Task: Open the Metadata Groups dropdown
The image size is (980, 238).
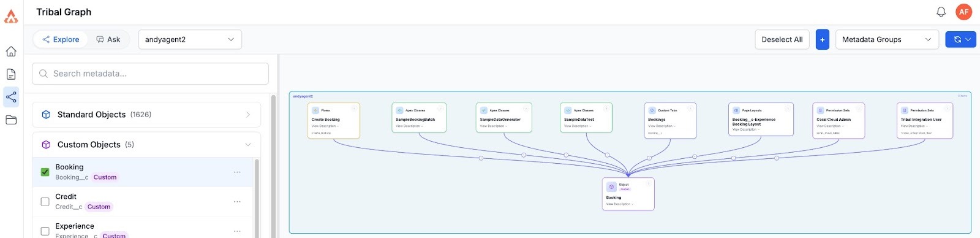Action: click(887, 39)
